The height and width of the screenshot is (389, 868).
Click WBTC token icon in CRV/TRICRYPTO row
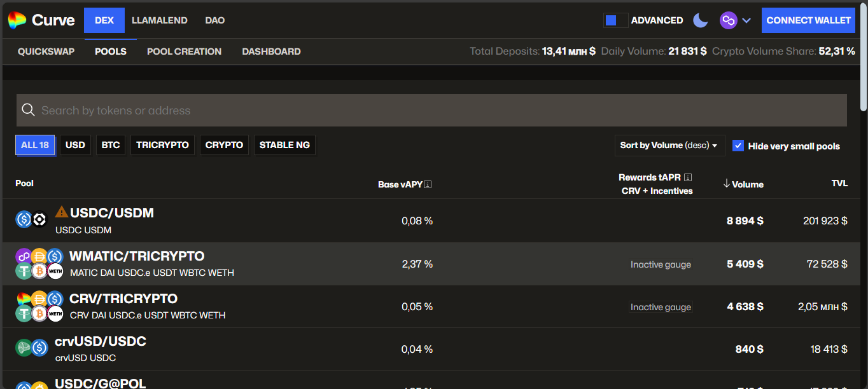39,314
